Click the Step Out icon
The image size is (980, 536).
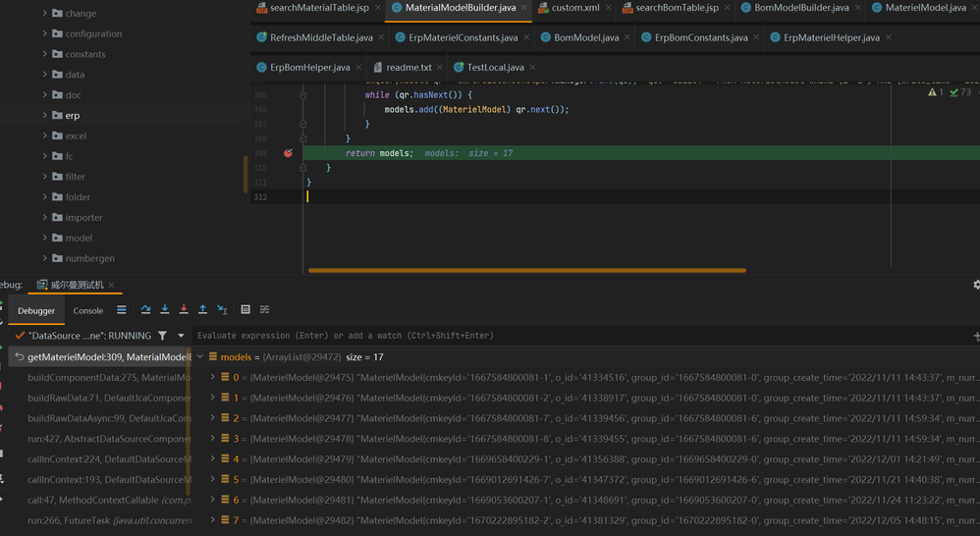click(202, 309)
